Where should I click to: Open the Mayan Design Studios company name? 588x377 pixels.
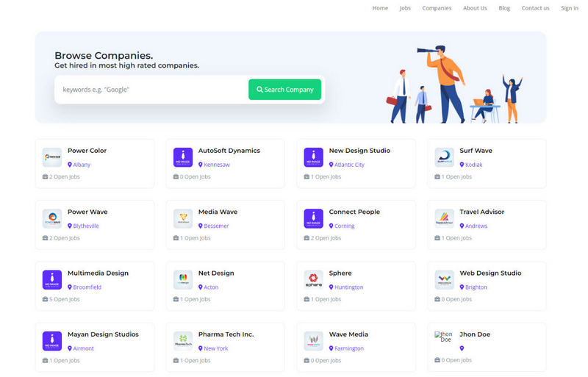(103, 334)
